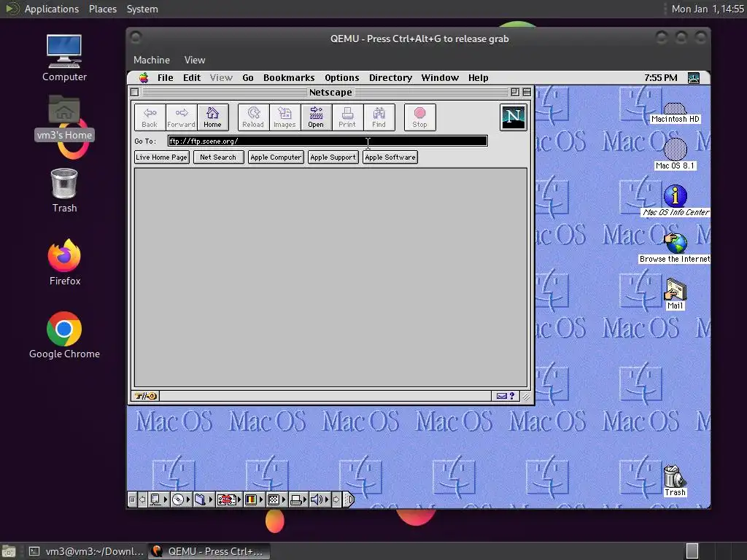
Task: Click the CD player control strip module
Action: [181, 499]
